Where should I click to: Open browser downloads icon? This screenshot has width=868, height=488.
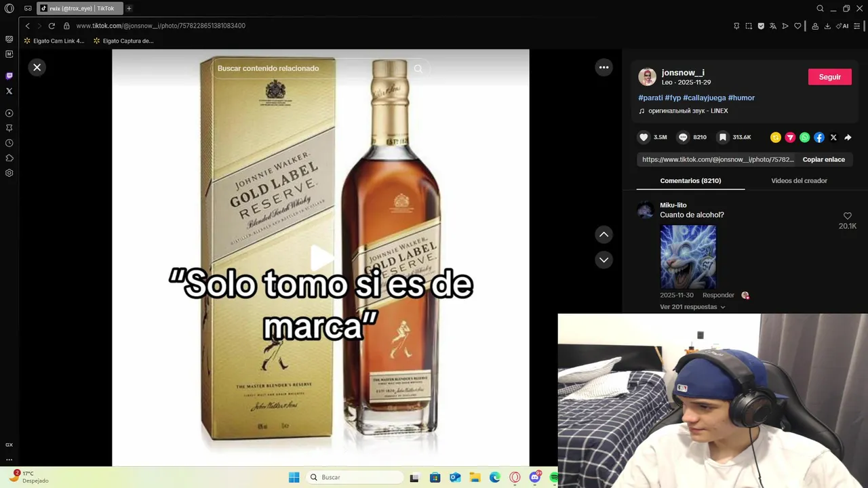click(827, 26)
